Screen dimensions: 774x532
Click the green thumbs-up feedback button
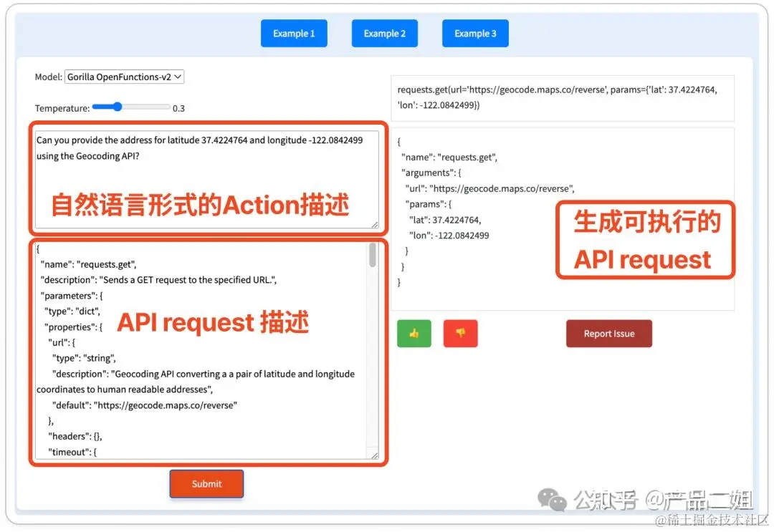click(414, 333)
